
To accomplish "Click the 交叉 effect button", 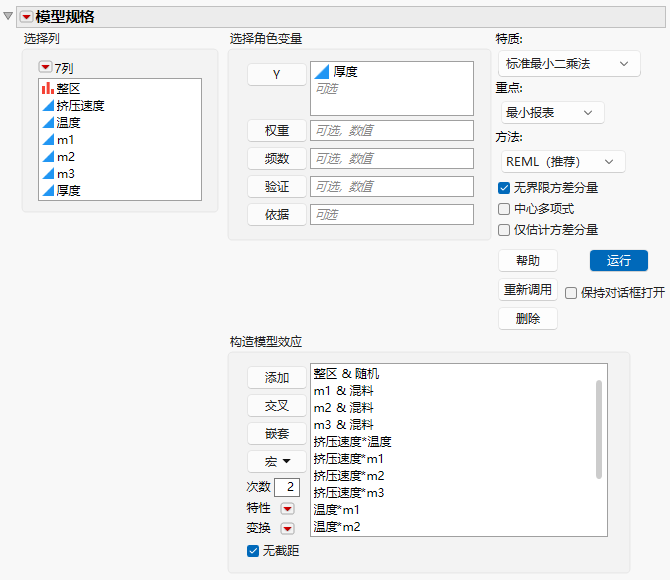I will coord(276,406).
